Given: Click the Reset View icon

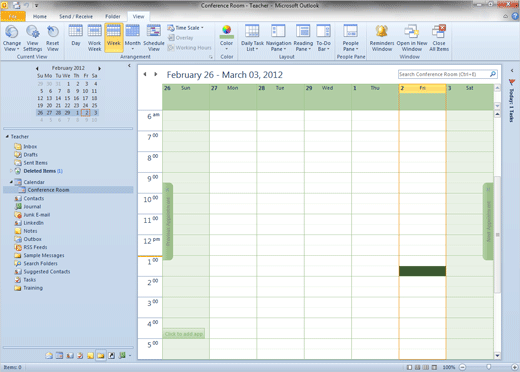Looking at the screenshot, I should [x=52, y=32].
